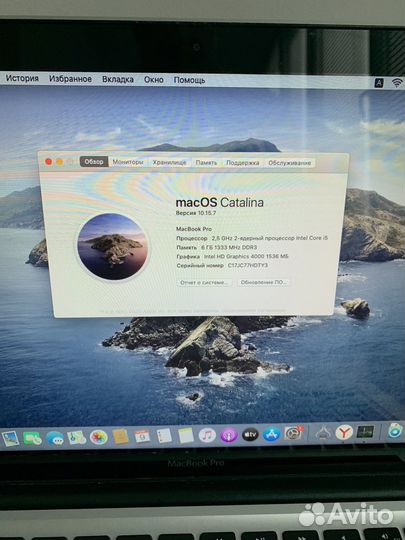
Task: Open the Вкладка menu
Action: (x=118, y=79)
